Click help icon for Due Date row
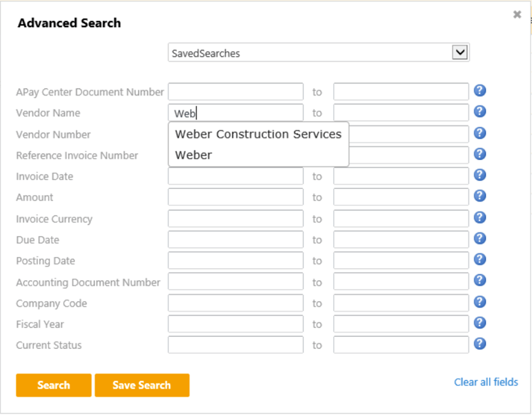Screen dimensions: 532x415 [x=480, y=238]
